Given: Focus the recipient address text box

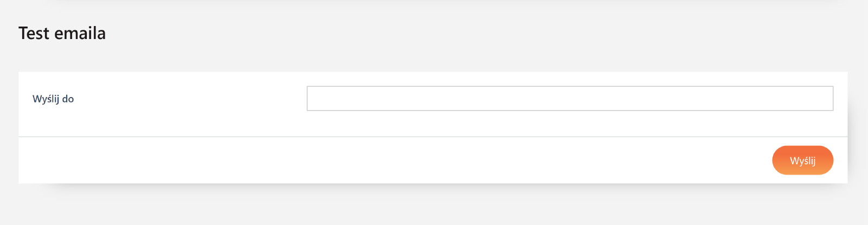Looking at the screenshot, I should click(570, 99).
